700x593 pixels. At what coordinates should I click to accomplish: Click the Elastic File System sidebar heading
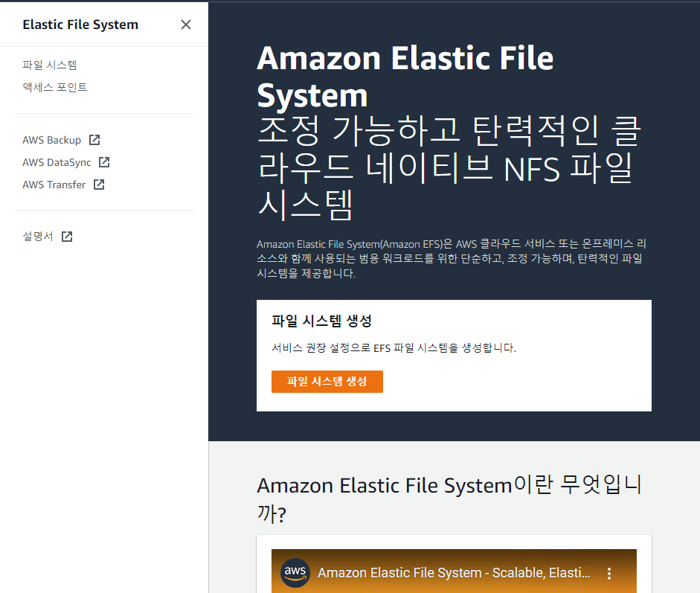80,25
